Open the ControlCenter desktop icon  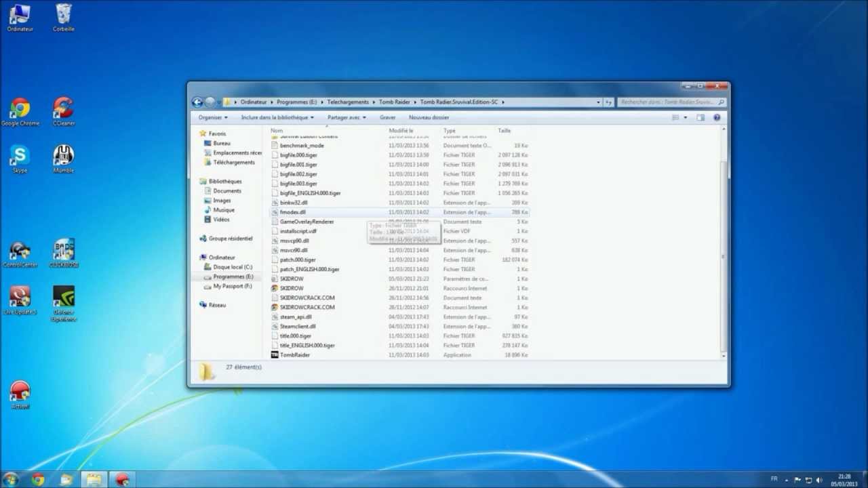pyautogui.click(x=20, y=253)
